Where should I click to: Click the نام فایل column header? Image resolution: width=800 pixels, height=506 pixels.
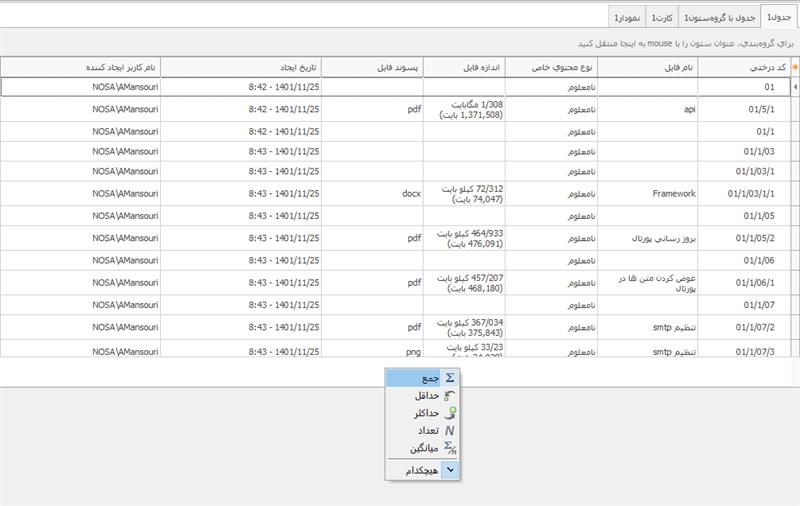coord(647,67)
